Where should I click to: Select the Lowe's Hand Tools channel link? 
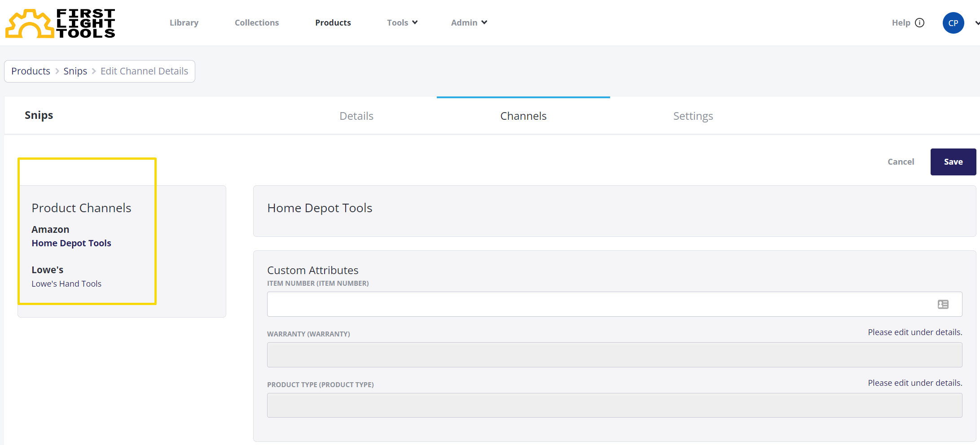tap(66, 284)
